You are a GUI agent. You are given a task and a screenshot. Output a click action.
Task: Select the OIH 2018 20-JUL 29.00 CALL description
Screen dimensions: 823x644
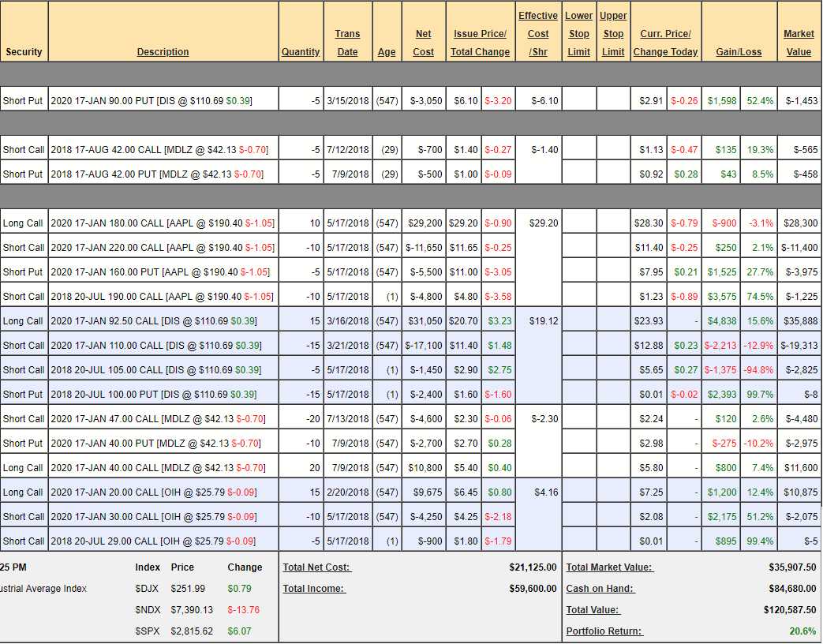pyautogui.click(x=153, y=541)
